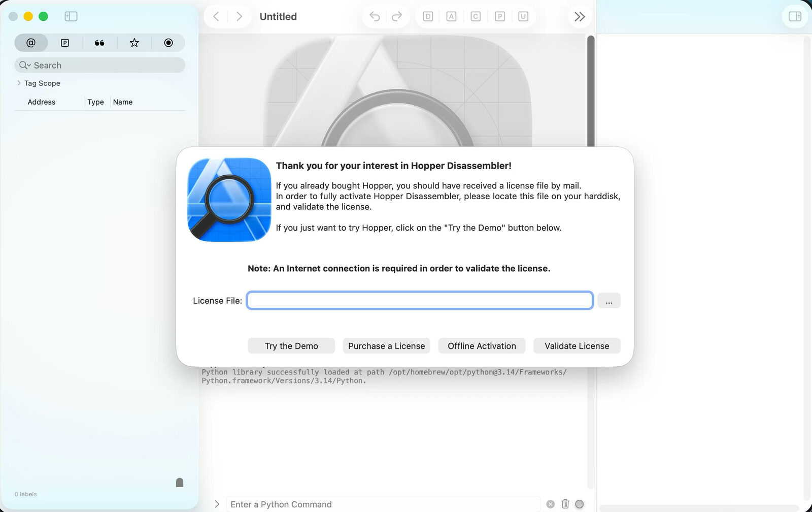Sort by Name column header

click(x=123, y=102)
